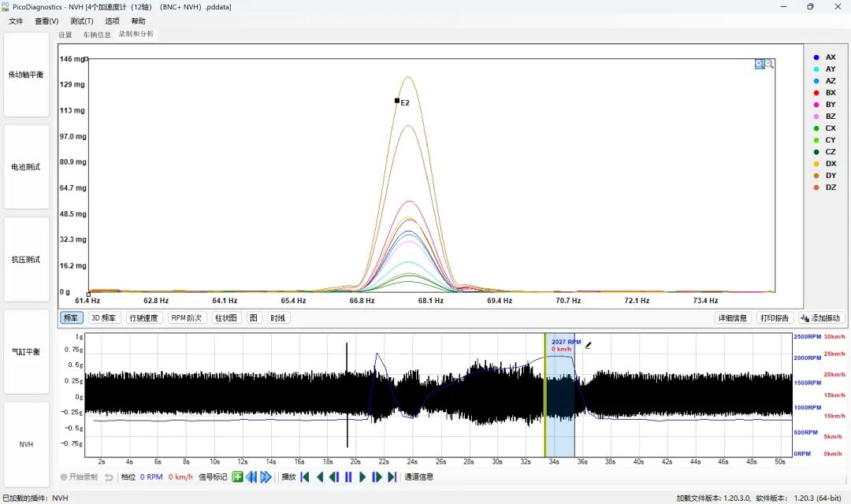The image size is (851, 504).
Task: Zoom in on the frequency chart
Action: (760, 64)
